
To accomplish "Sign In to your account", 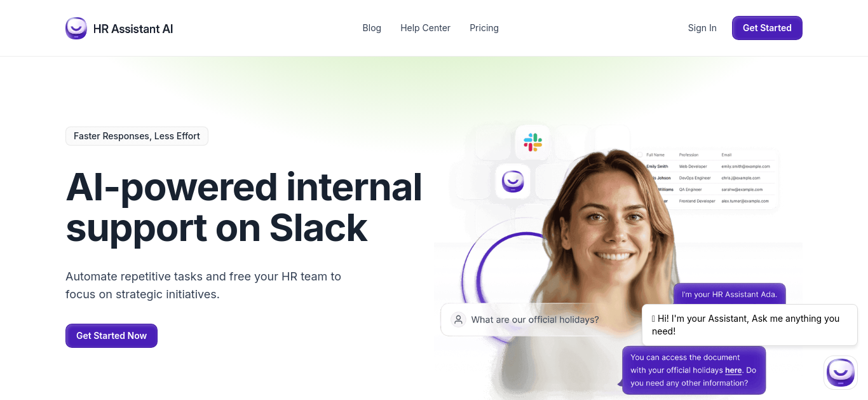I will (x=702, y=28).
